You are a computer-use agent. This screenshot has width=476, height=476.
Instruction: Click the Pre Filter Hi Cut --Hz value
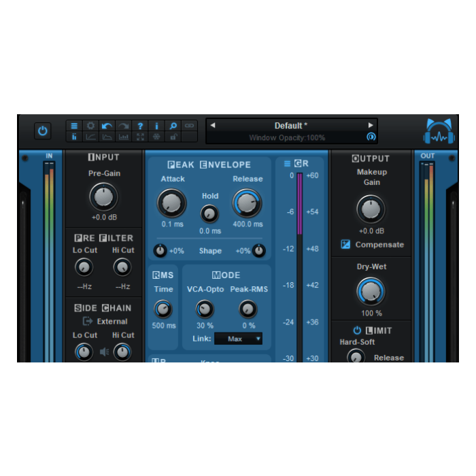click(x=123, y=286)
